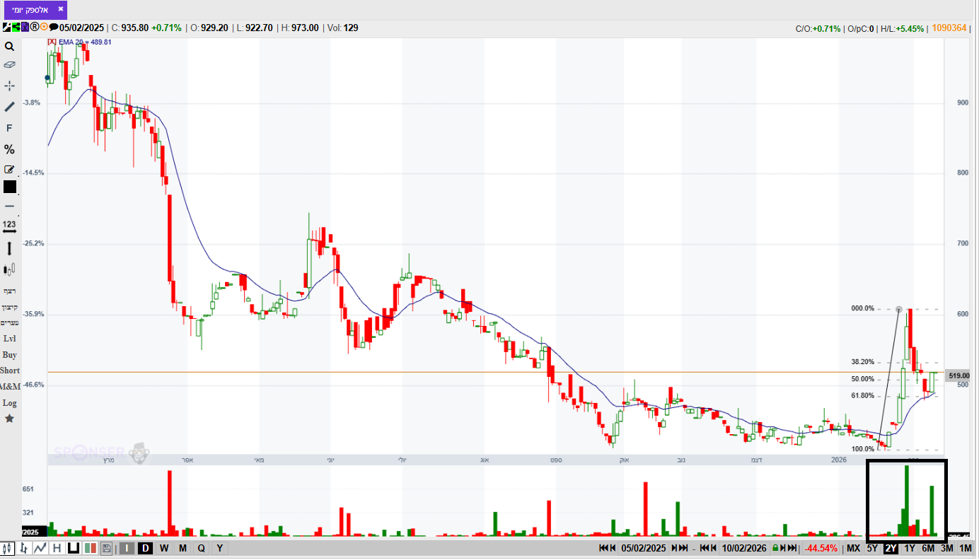The image size is (979, 560).
Task: Close the אלספק יומי tab
Action: 61,10
